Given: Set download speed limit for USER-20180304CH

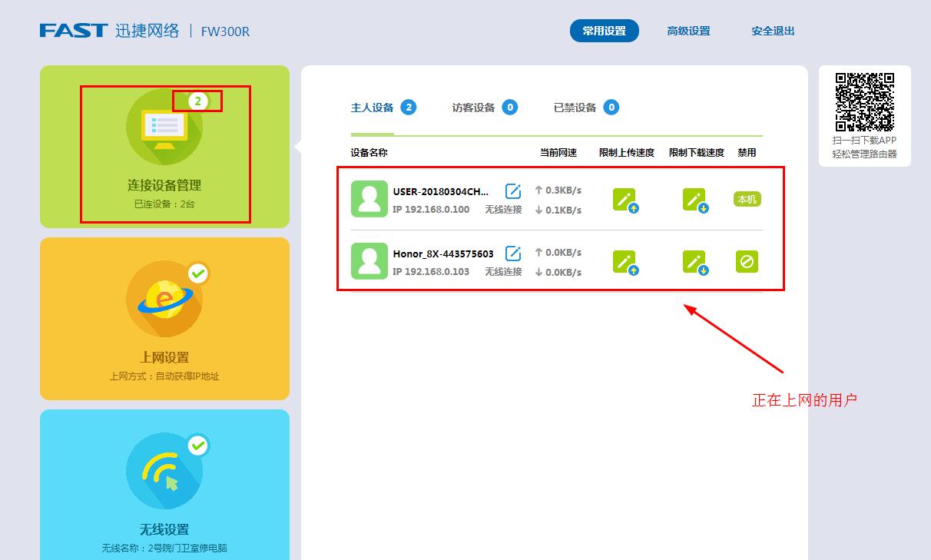Looking at the screenshot, I should [695, 198].
